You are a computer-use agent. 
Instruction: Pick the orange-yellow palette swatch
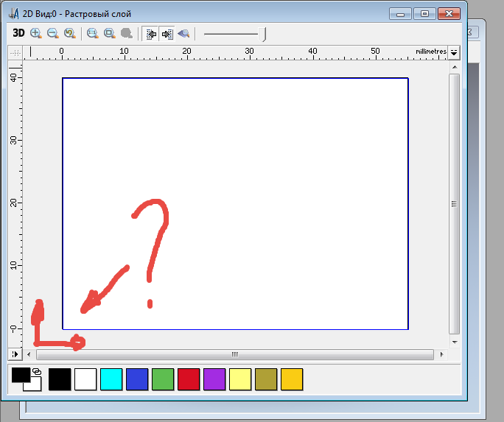click(292, 379)
